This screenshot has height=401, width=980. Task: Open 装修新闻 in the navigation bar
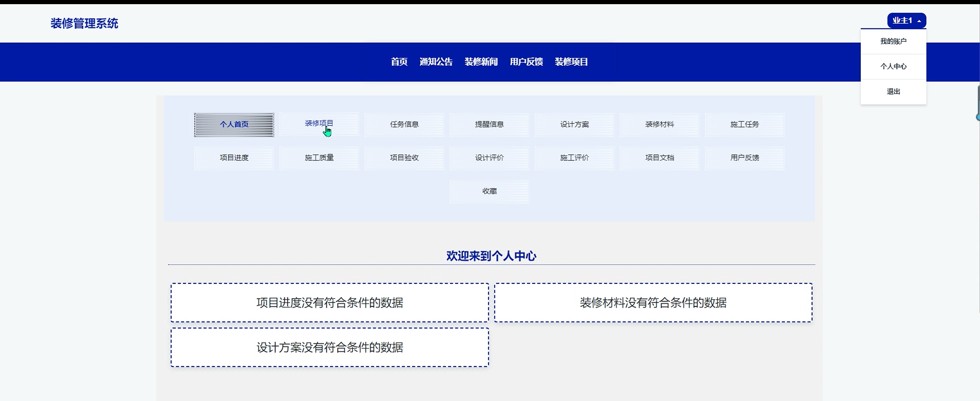481,62
